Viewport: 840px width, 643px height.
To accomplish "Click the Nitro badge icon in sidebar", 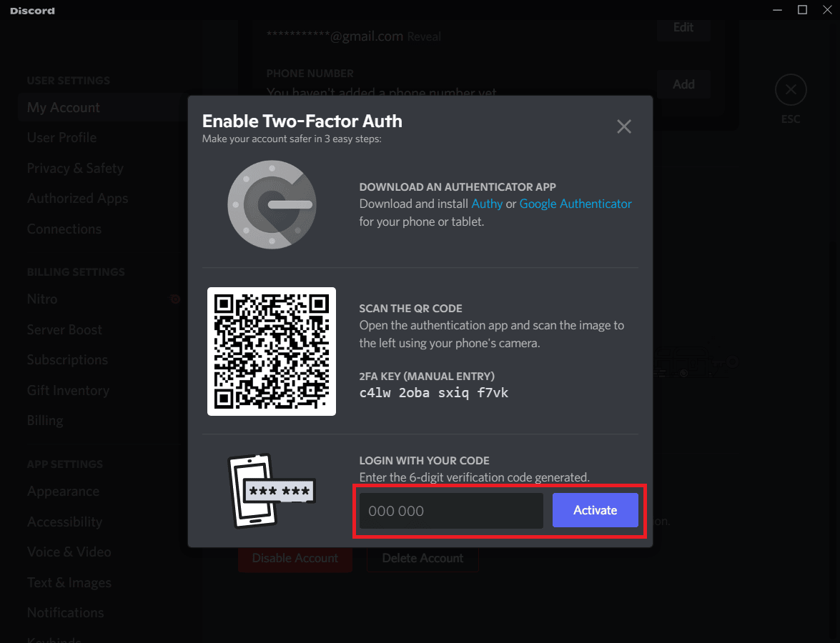I will pyautogui.click(x=174, y=299).
